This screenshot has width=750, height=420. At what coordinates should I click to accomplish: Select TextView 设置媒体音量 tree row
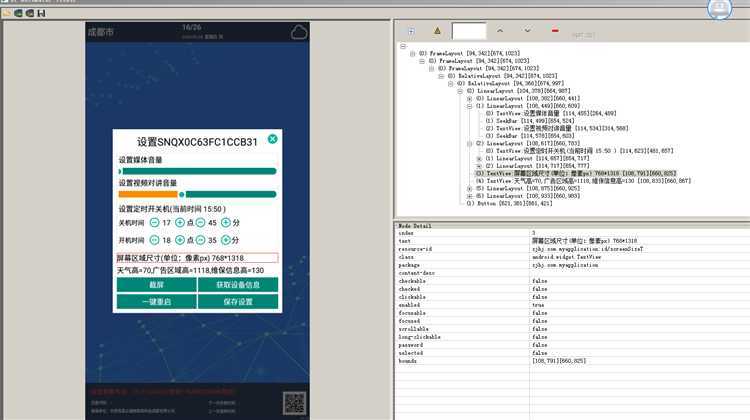(x=551, y=113)
